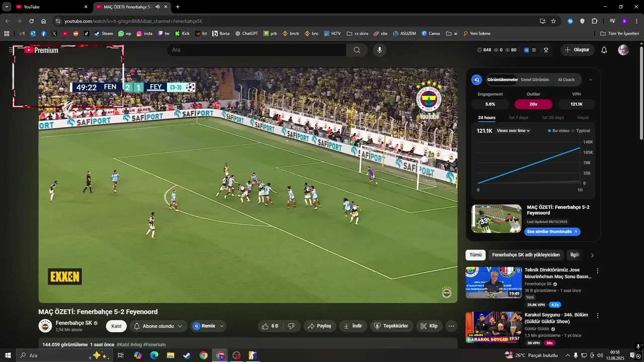Switch to the 'Genel Görünüm' tab
644x362 pixels.
click(x=535, y=79)
